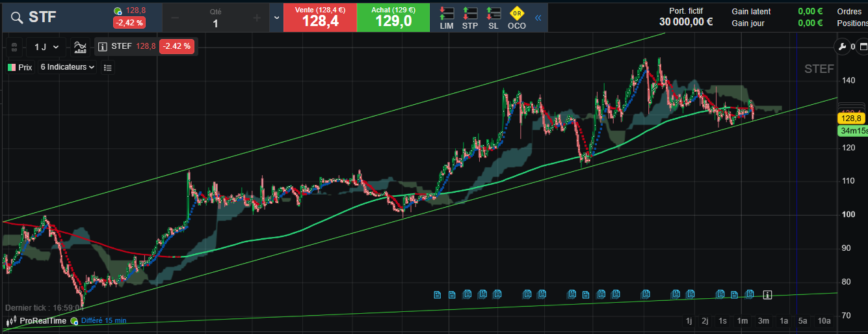868x334 pixels.
Task: Select the 1m time range
Action: [742, 321]
